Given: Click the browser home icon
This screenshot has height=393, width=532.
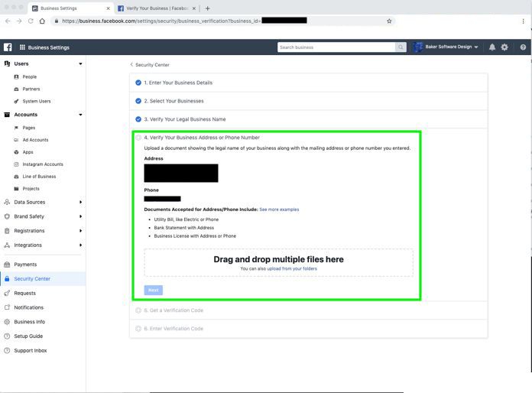Looking at the screenshot, I should coord(42,21).
